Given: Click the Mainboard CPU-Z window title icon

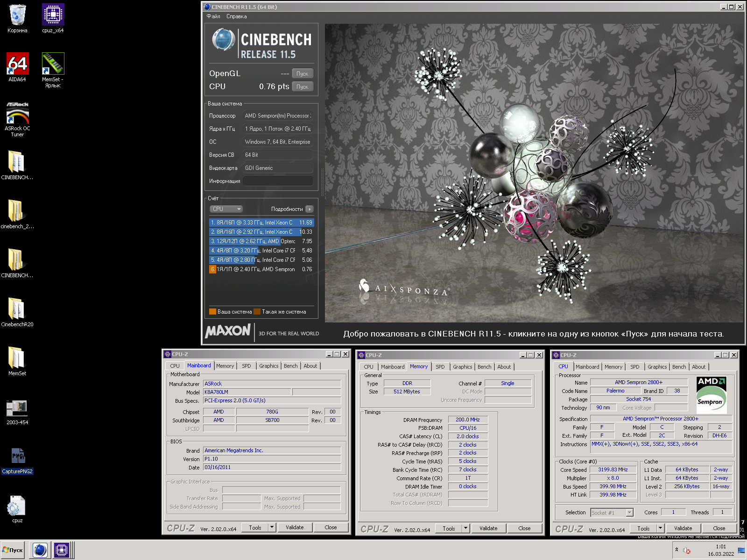Looking at the screenshot, I should (168, 354).
